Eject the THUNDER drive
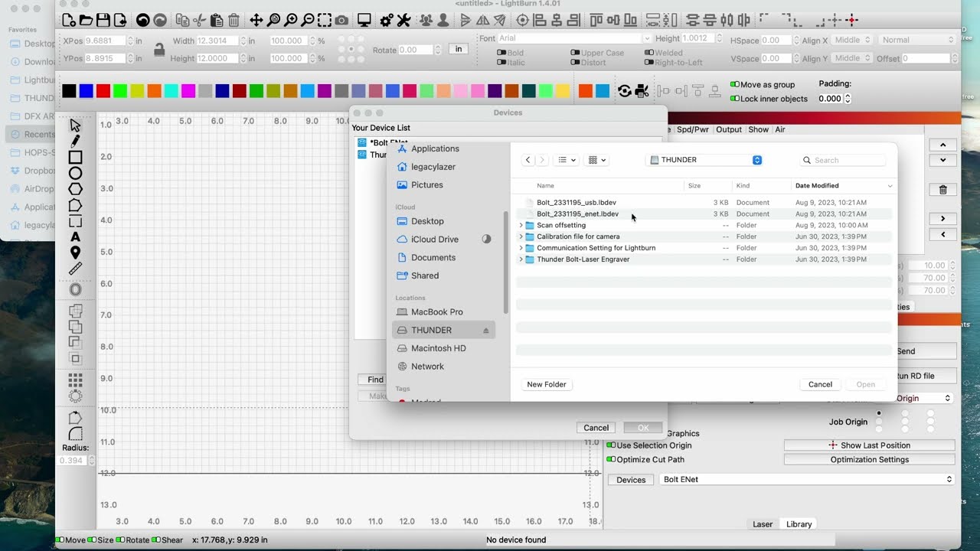Viewport: 980px width, 551px height. click(485, 331)
